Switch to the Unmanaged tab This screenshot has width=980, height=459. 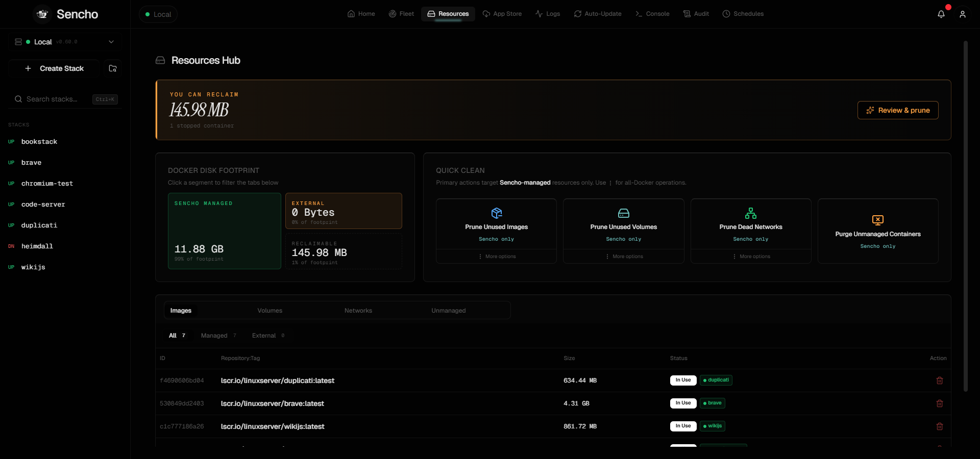click(449, 311)
